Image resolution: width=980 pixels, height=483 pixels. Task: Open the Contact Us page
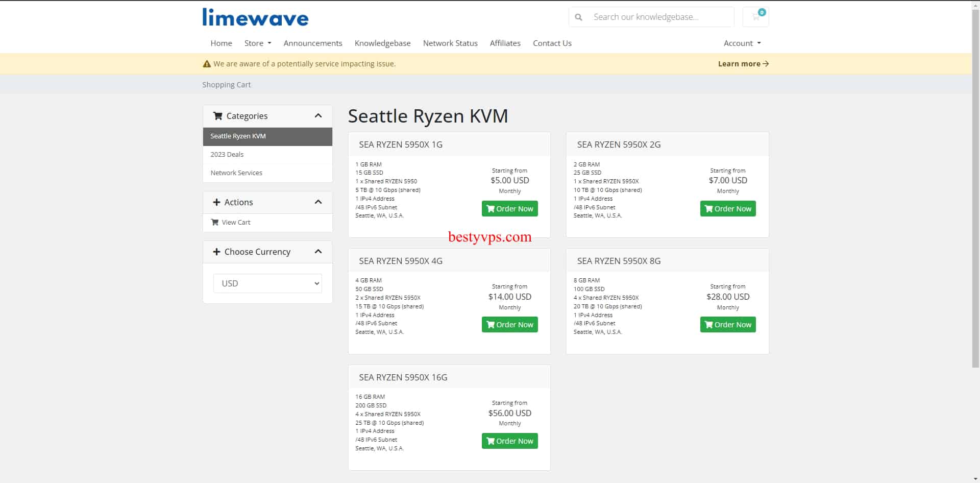[552, 43]
